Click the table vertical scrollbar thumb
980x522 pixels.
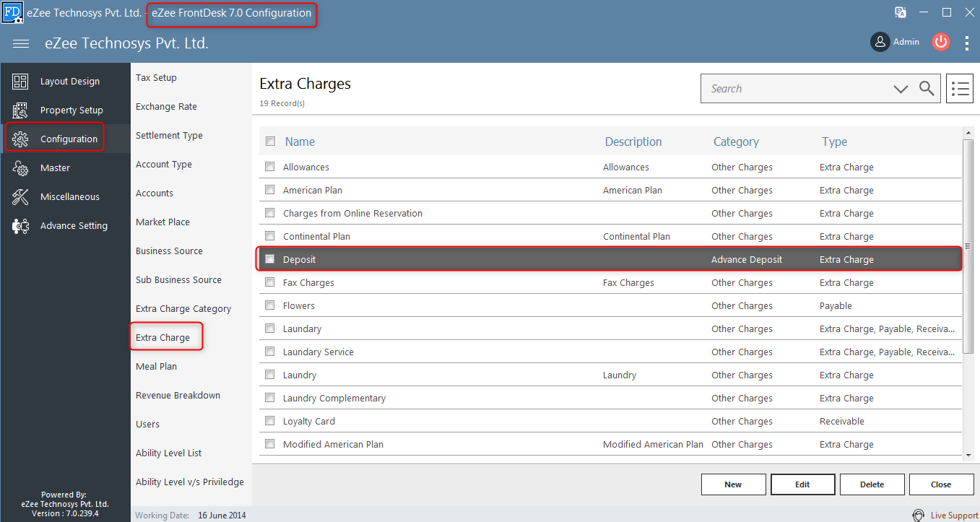point(968,246)
